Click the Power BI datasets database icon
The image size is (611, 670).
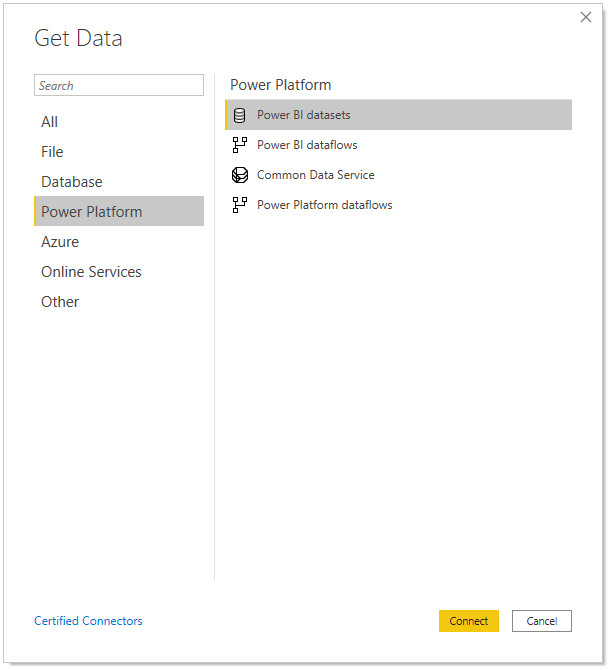tap(239, 115)
